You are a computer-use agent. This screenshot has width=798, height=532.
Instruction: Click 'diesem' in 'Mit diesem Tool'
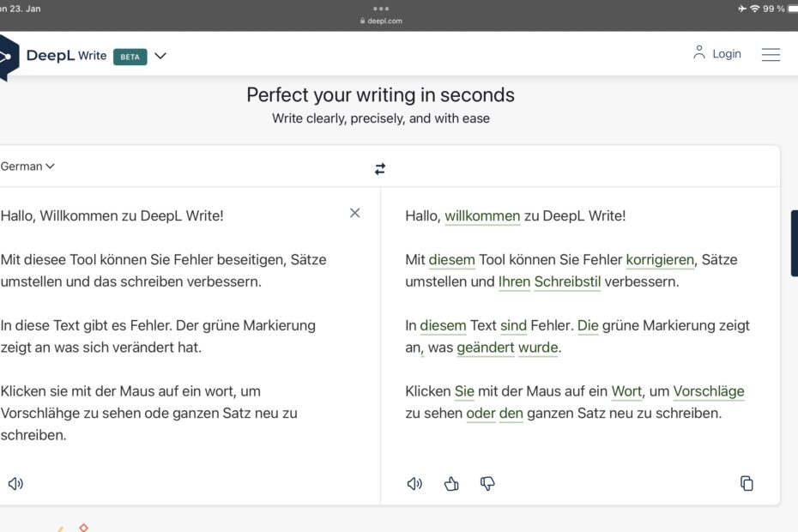click(x=451, y=260)
